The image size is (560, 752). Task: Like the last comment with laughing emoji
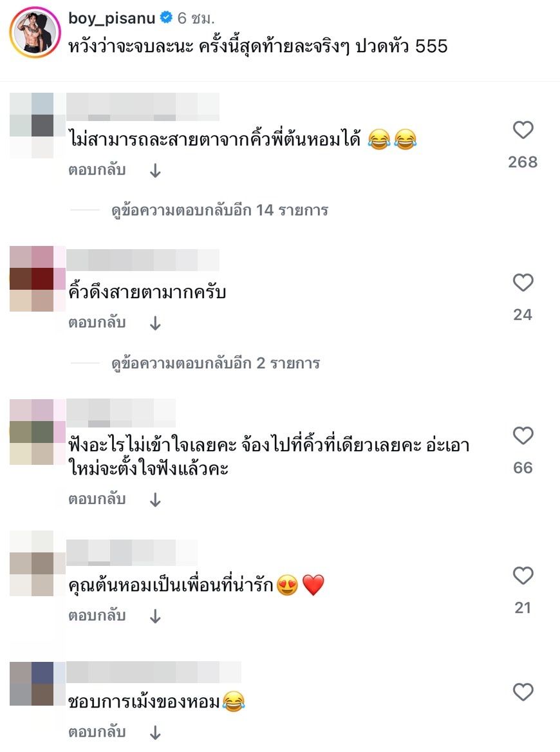pos(523,692)
